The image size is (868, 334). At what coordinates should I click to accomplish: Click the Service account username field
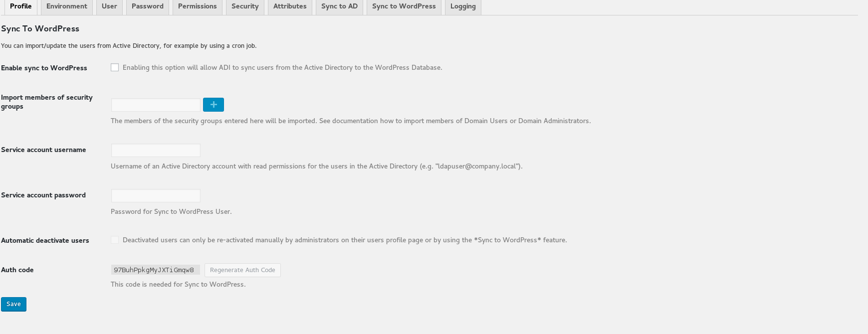point(156,150)
